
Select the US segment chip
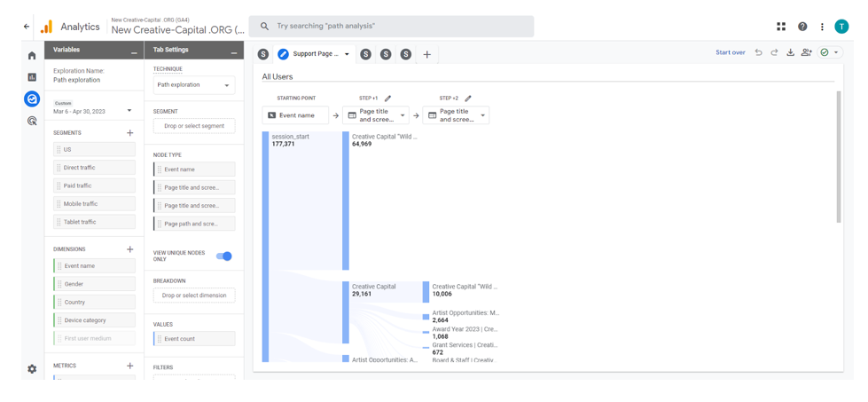94,149
